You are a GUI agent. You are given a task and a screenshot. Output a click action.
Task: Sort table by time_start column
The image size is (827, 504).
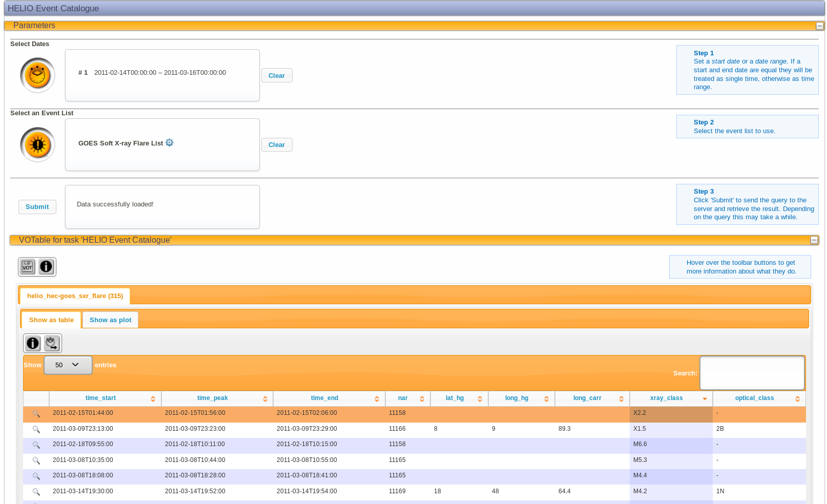pyautogui.click(x=105, y=398)
